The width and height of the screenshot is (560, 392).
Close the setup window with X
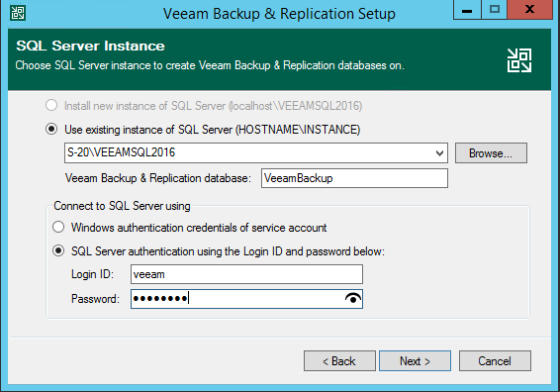point(530,10)
